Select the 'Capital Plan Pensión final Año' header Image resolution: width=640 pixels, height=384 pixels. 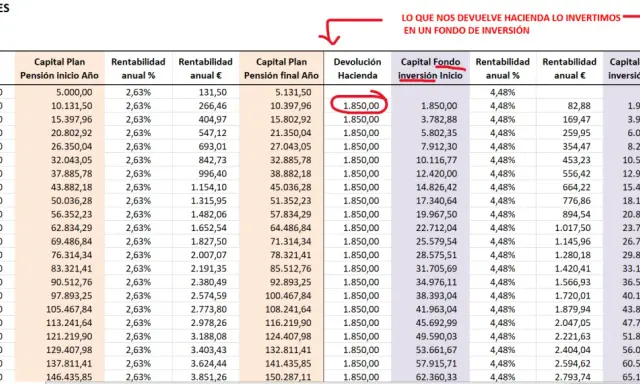click(x=281, y=69)
